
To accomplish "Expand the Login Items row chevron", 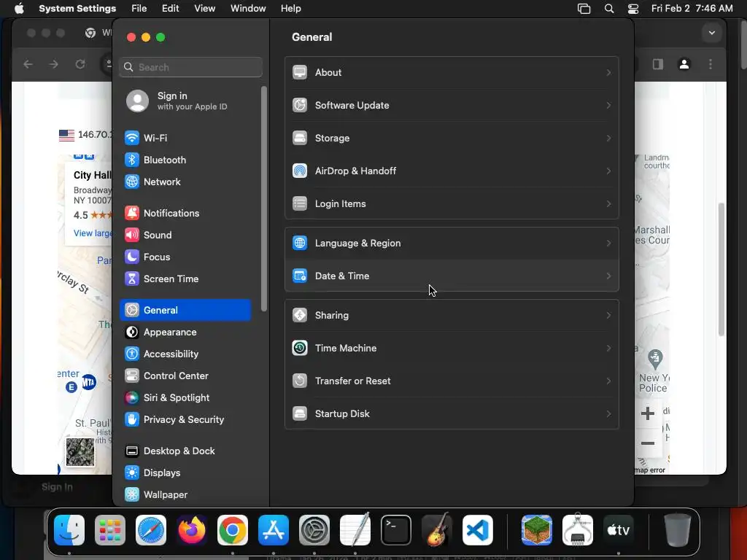I will coord(608,204).
